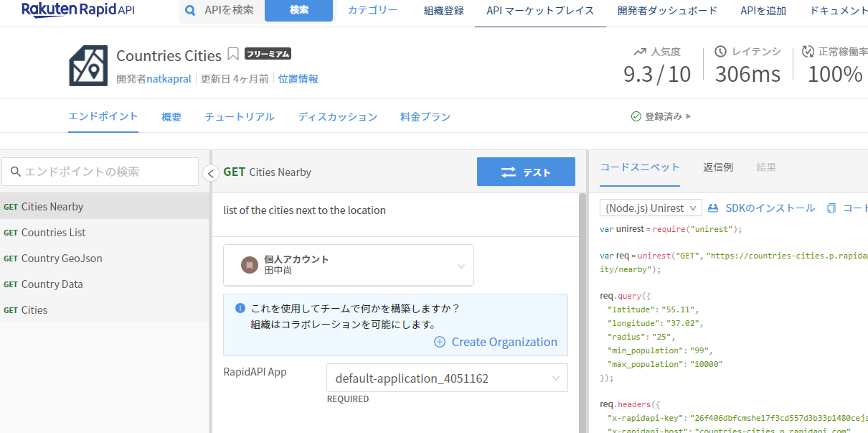
Task: Click the レイテンシ value 306ms
Action: tap(748, 74)
